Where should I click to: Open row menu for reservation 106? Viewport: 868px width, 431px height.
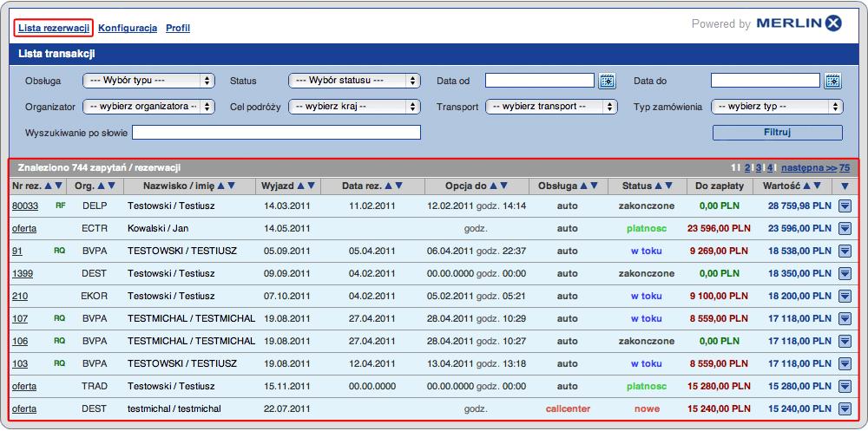pyautogui.click(x=845, y=342)
